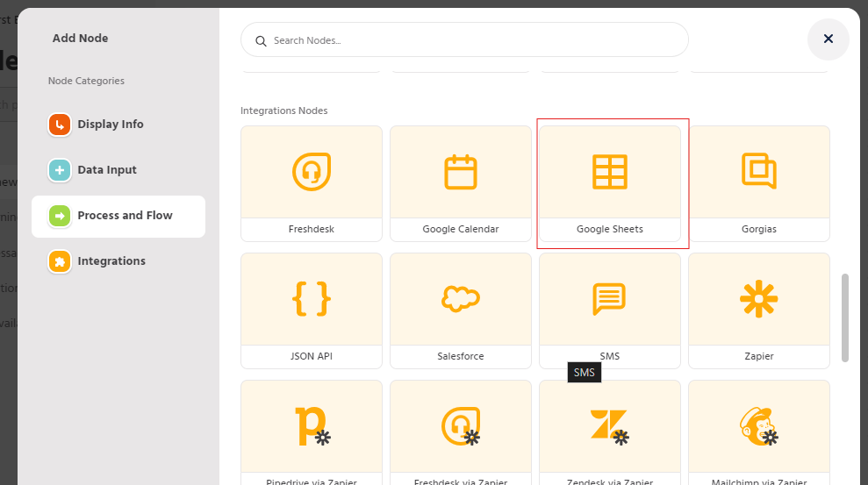Select the SMS message node icon

[x=609, y=299]
